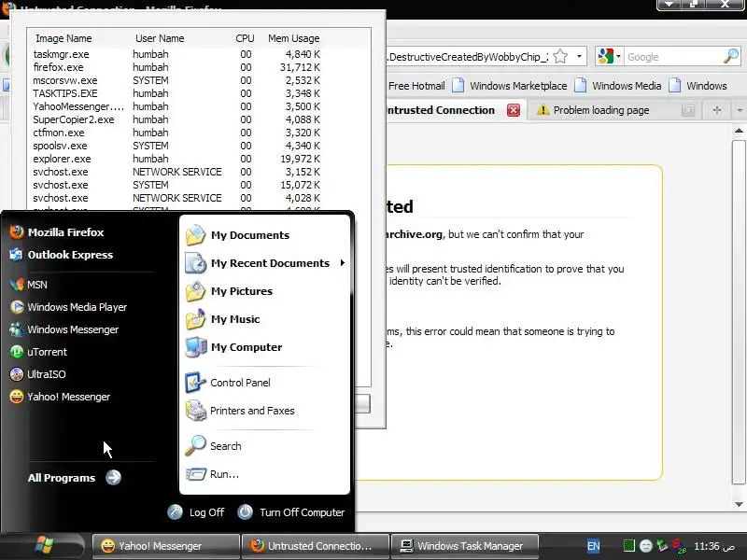Select TASKTIPS.EXE process row
The height and width of the screenshot is (560, 747).
176,94
